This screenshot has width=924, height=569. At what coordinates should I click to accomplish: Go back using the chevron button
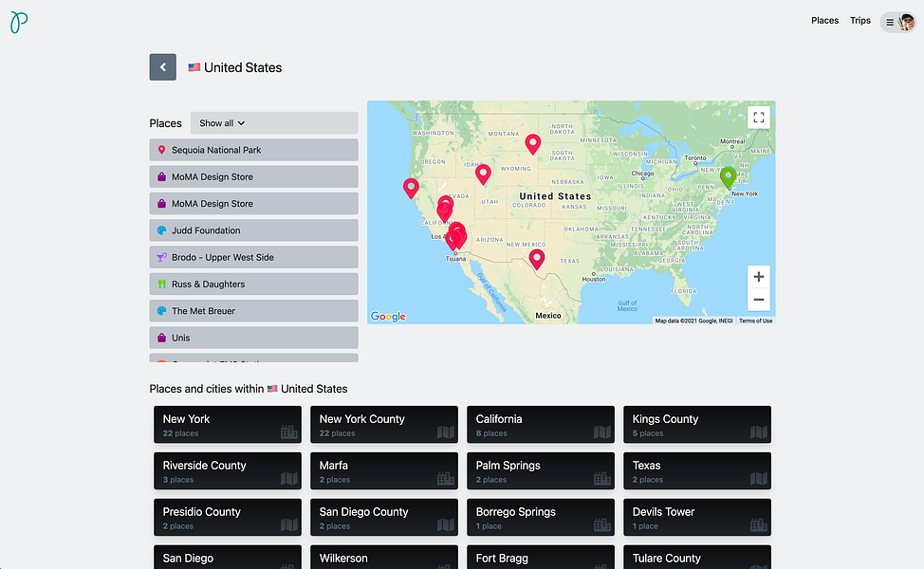162,67
